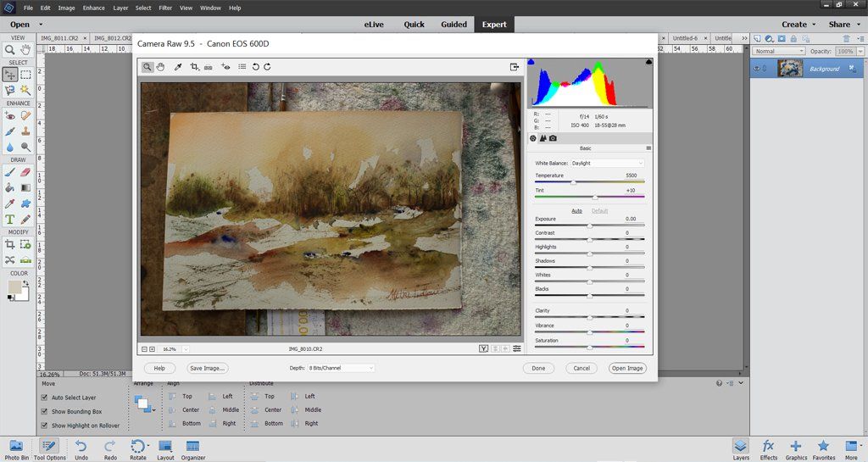868x462 pixels.
Task: Select the Blur tool water drop
Action: 10,147
